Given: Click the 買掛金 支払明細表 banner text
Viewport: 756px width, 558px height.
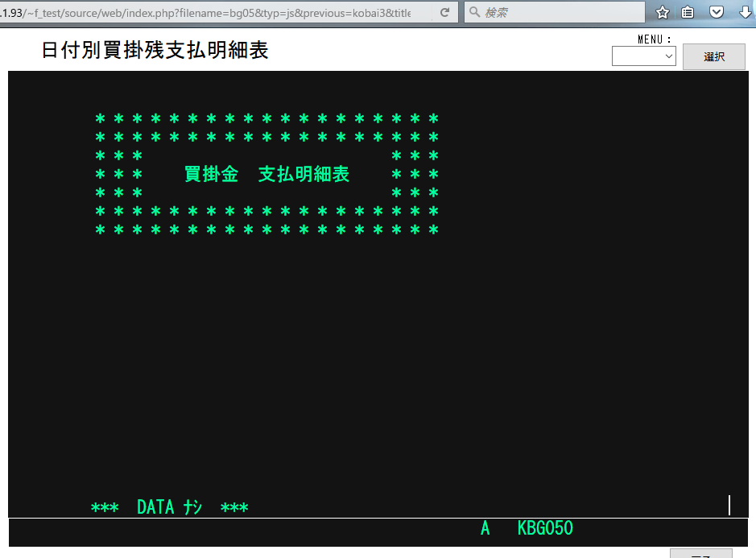Looking at the screenshot, I should tap(266, 175).
